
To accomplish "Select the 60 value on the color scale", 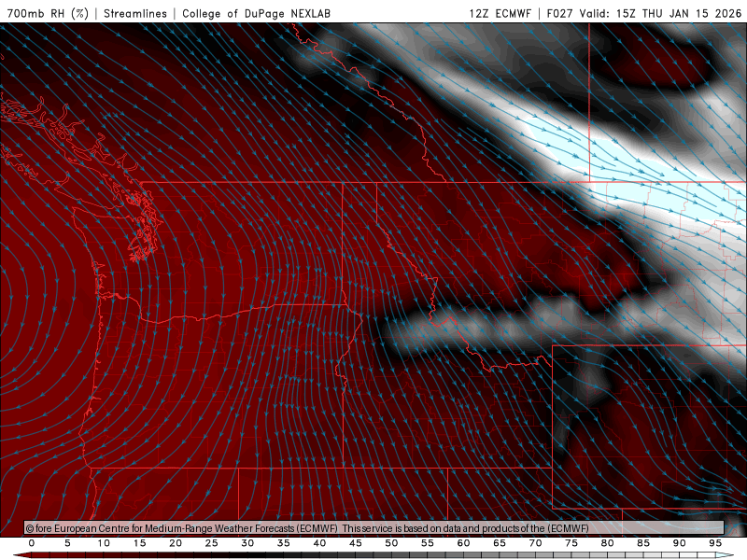I will point(463,543).
